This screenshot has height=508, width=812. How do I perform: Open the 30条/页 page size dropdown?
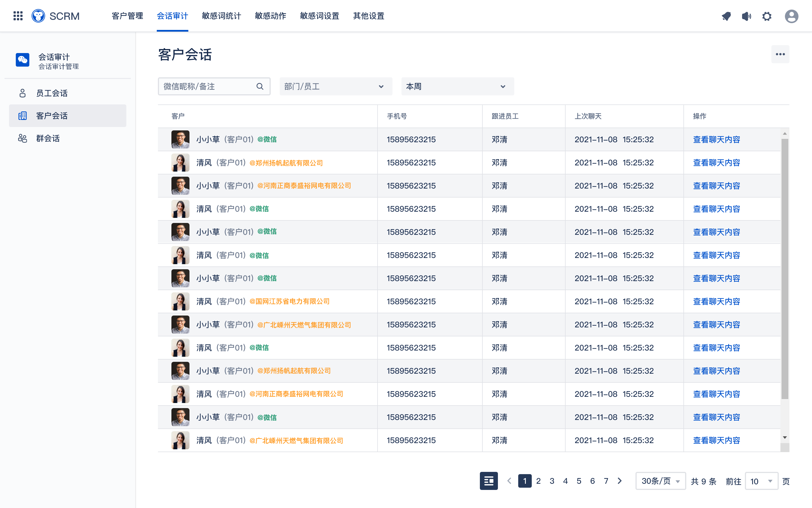[660, 481]
